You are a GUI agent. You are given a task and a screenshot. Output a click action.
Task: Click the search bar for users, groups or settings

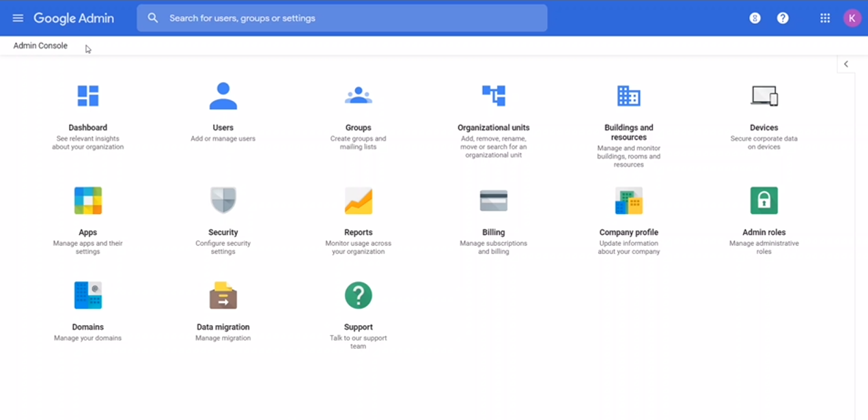tap(342, 18)
